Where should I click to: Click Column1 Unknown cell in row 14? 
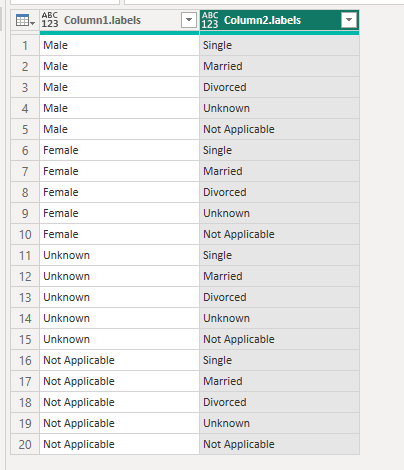(119, 318)
